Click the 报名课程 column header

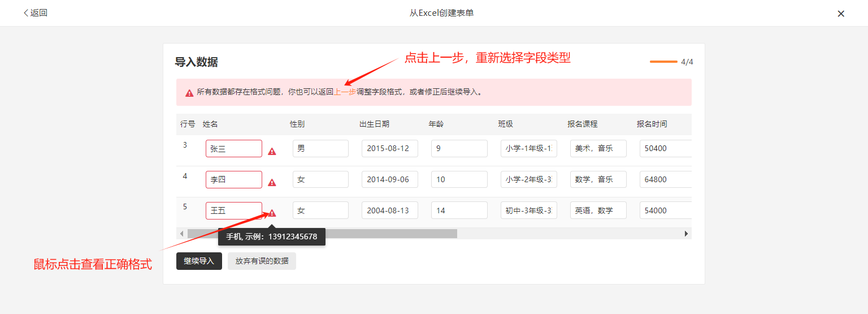pyautogui.click(x=583, y=124)
